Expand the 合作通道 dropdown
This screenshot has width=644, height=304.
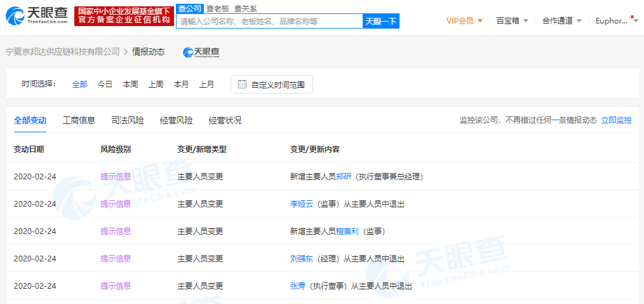pyautogui.click(x=561, y=20)
